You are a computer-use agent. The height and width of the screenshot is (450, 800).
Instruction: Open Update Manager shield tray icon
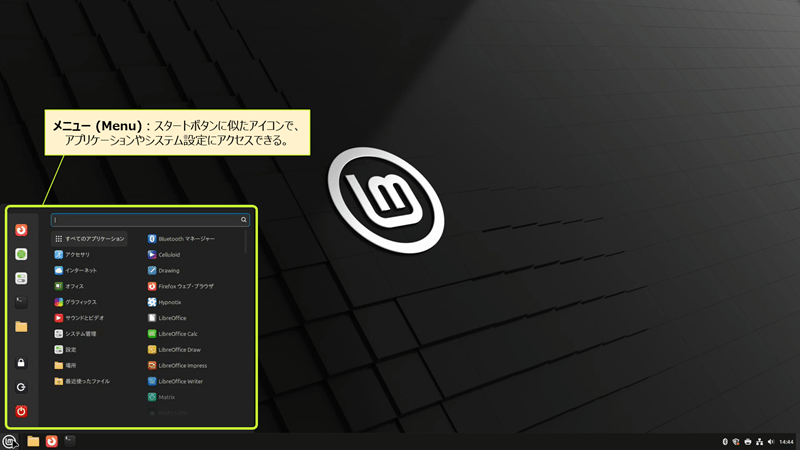736,442
